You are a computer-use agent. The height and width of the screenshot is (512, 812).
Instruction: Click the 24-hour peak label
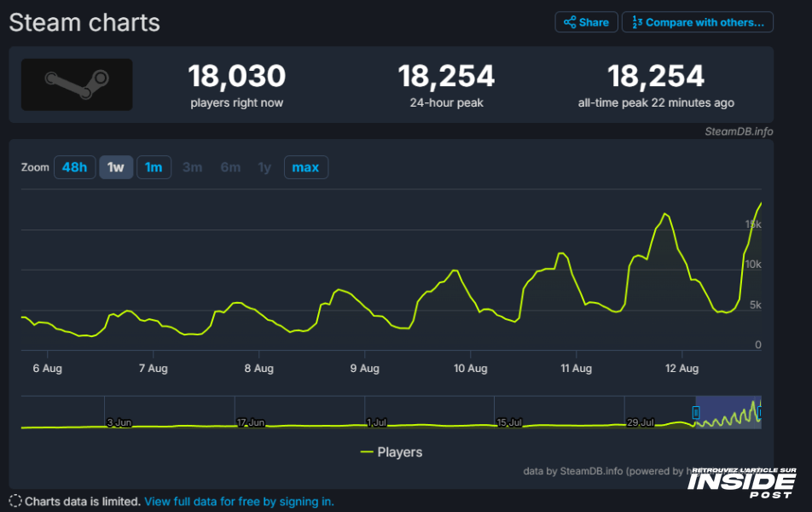click(x=446, y=102)
